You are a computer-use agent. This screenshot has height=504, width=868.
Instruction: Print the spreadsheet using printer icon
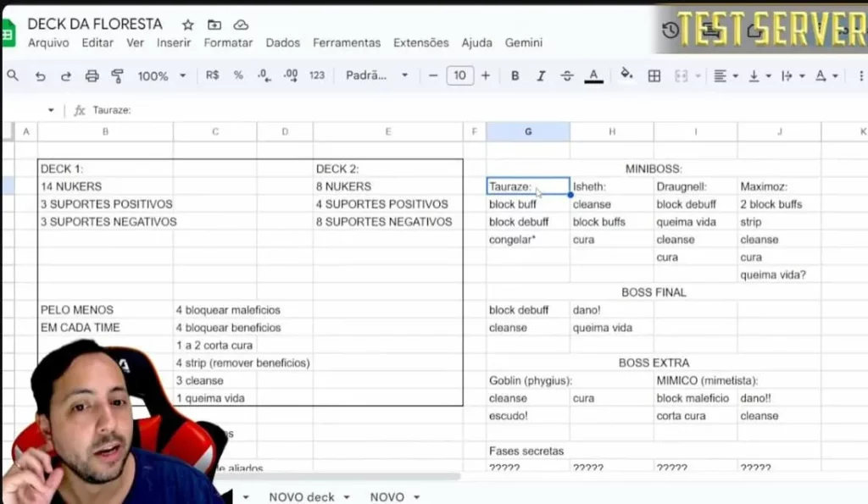(92, 76)
